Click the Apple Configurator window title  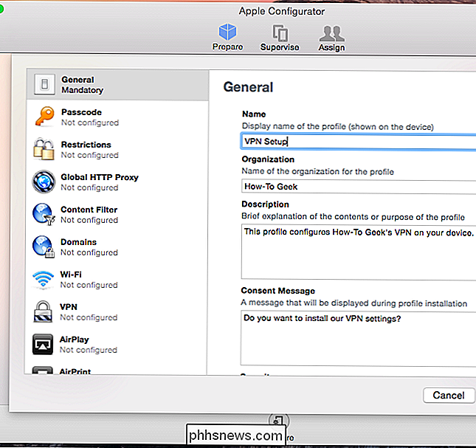(x=282, y=11)
